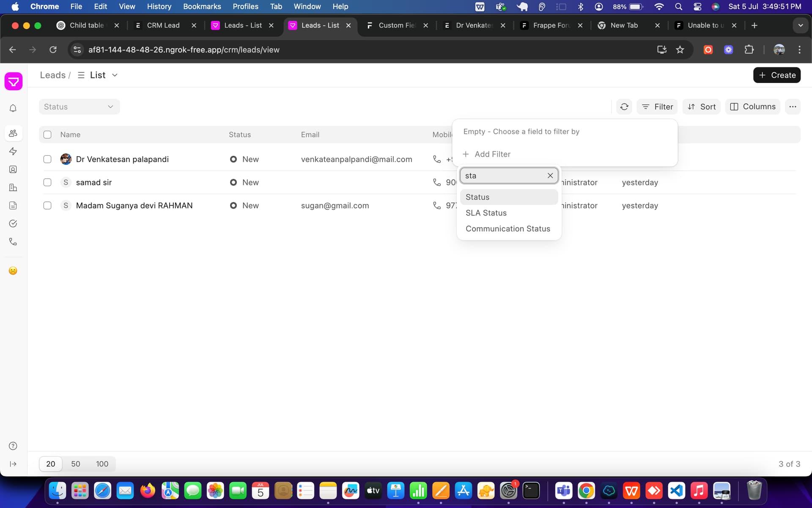
Task: Choose Status from the filter field list
Action: pos(509,197)
